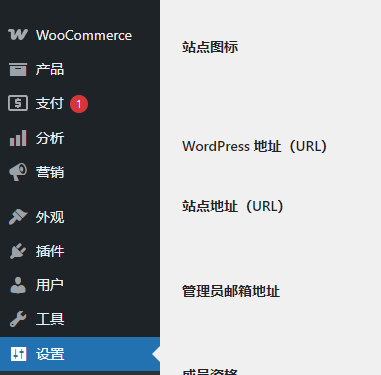Click the WooCommerce logo icon
Viewport: 381px width, 375px height.
[x=18, y=35]
